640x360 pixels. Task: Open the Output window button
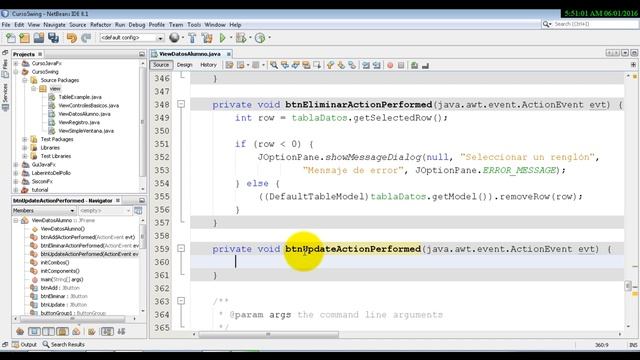point(24,344)
